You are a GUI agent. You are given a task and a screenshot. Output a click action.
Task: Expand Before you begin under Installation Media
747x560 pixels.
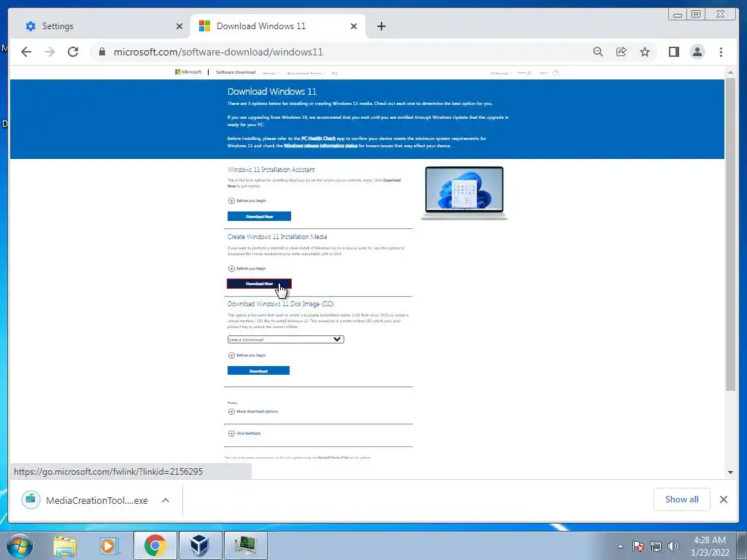247,268
